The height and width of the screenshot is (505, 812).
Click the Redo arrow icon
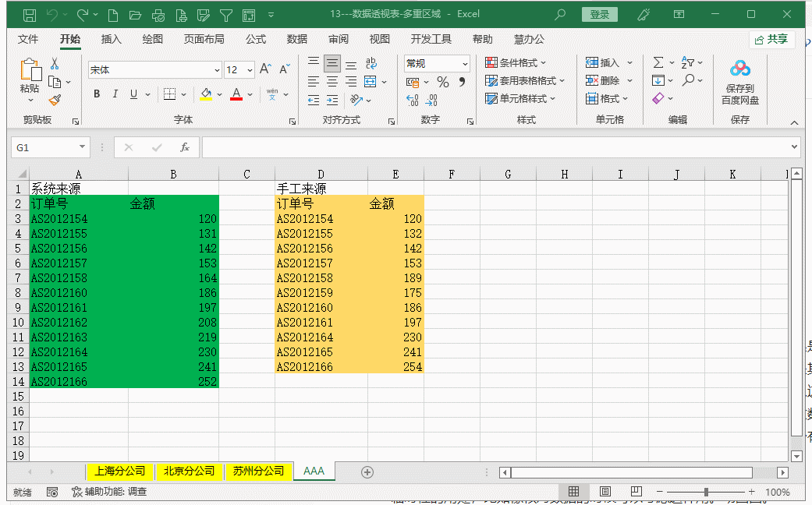click(x=83, y=15)
